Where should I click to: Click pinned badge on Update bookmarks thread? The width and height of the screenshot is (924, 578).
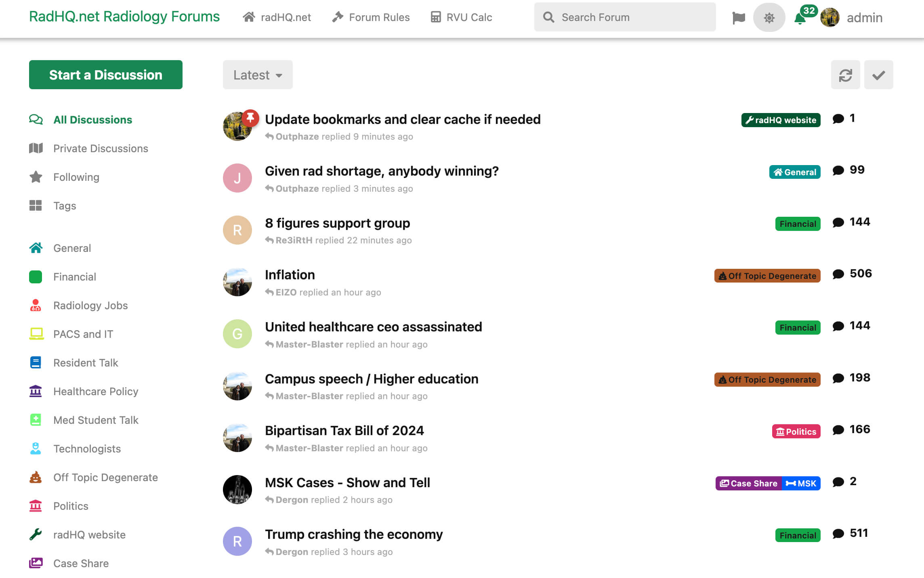pos(250,118)
